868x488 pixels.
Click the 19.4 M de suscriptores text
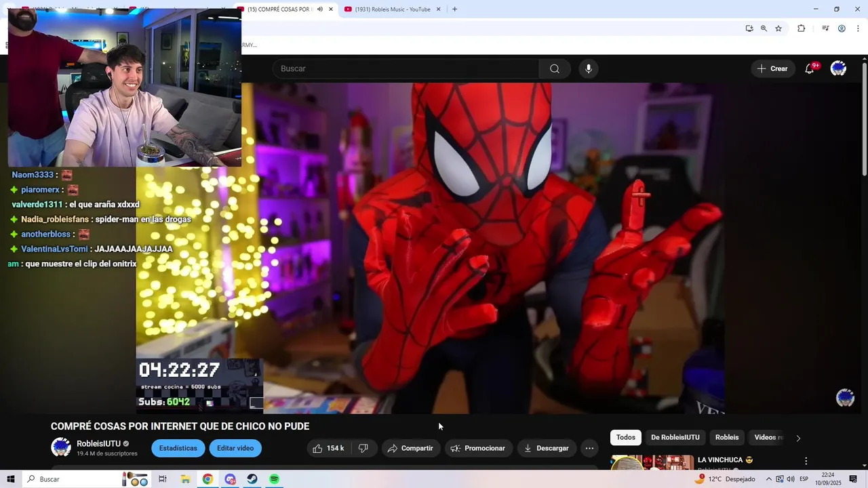click(x=107, y=453)
